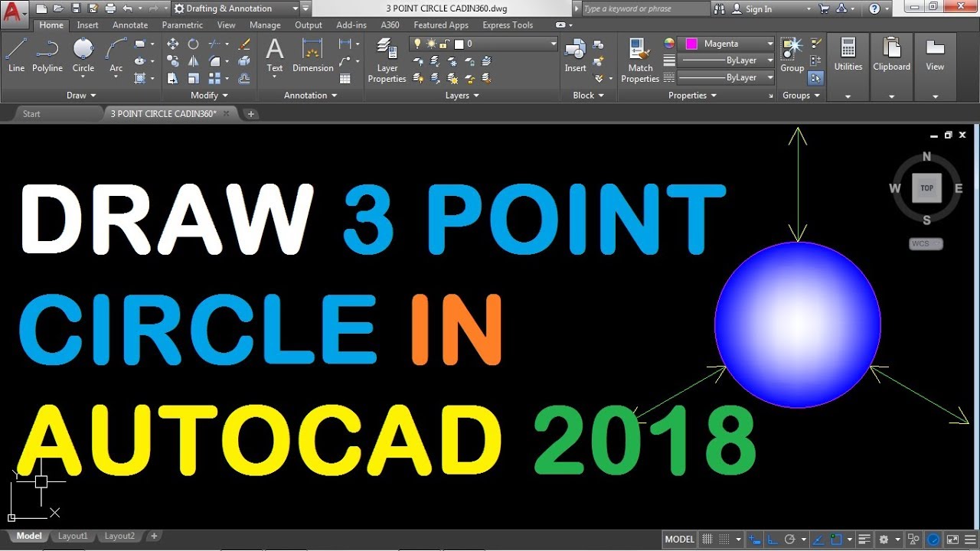Click the Stretch tool icon
This screenshot has height=551, width=980.
coord(173,78)
